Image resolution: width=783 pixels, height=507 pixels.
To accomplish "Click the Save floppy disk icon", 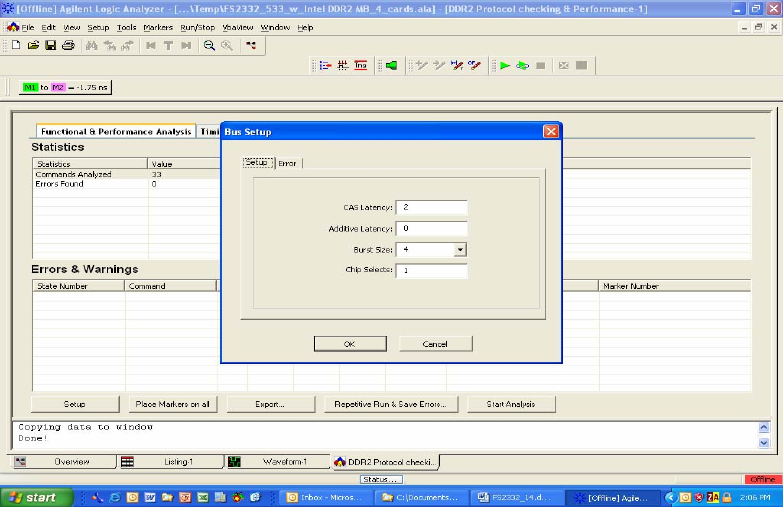I will (x=50, y=45).
